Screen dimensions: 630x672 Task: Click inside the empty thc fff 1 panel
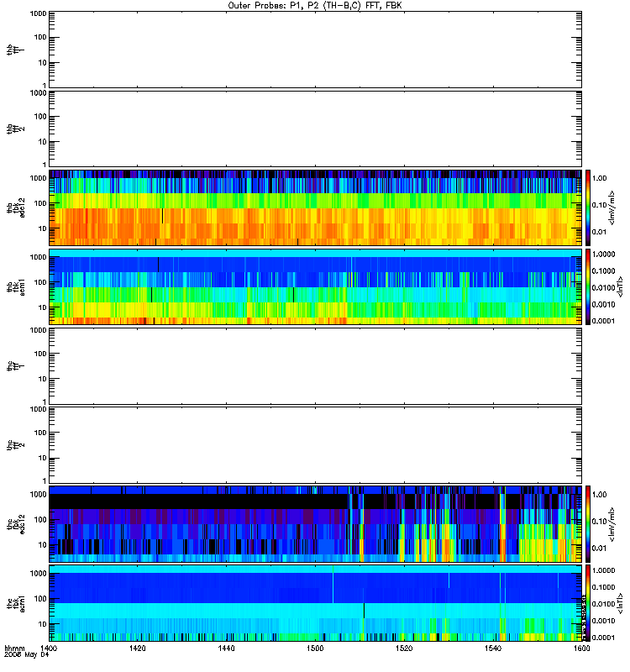[315, 366]
